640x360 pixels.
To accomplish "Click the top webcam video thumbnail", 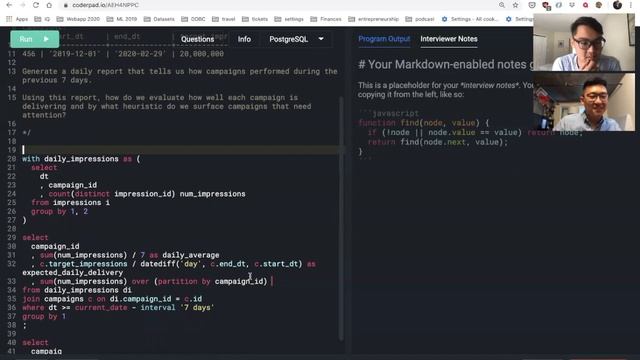I will (x=584, y=42).
